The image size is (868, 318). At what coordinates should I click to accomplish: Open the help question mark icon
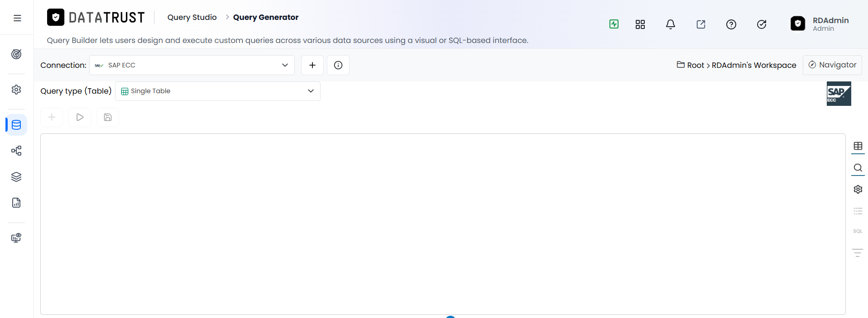tap(731, 24)
